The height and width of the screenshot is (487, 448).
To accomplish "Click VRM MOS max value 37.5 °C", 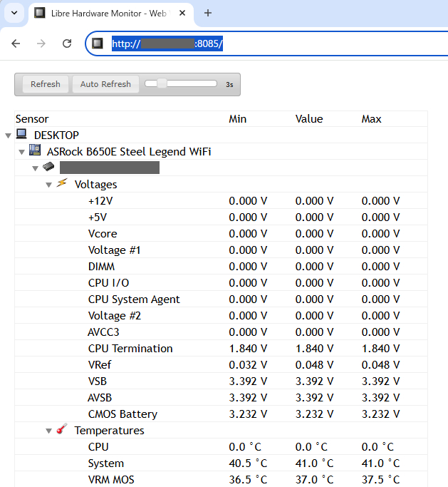I will point(380,480).
